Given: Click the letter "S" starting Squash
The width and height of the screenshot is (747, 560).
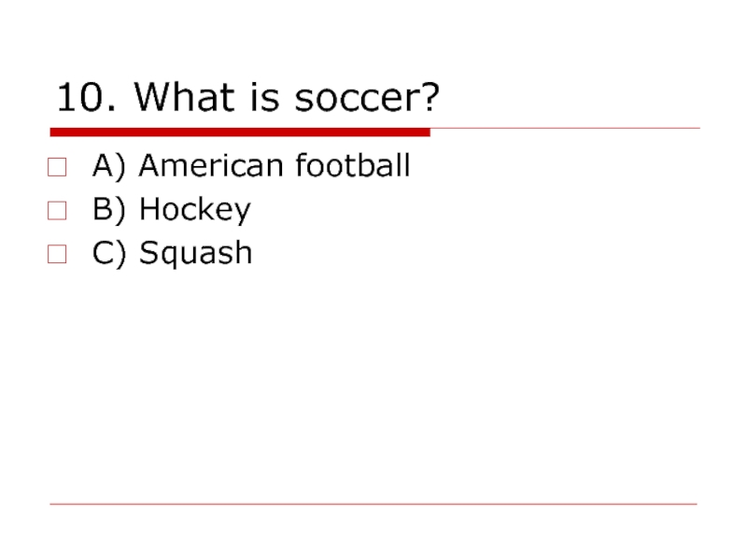Looking at the screenshot, I should point(148,253).
